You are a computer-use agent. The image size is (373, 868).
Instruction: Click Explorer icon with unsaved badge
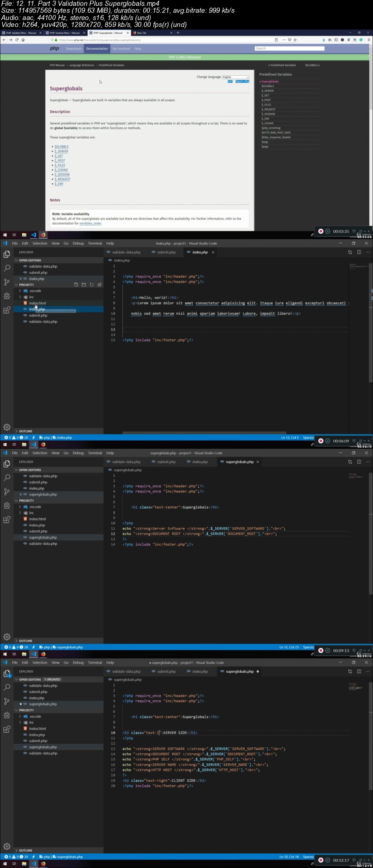(x=7, y=673)
